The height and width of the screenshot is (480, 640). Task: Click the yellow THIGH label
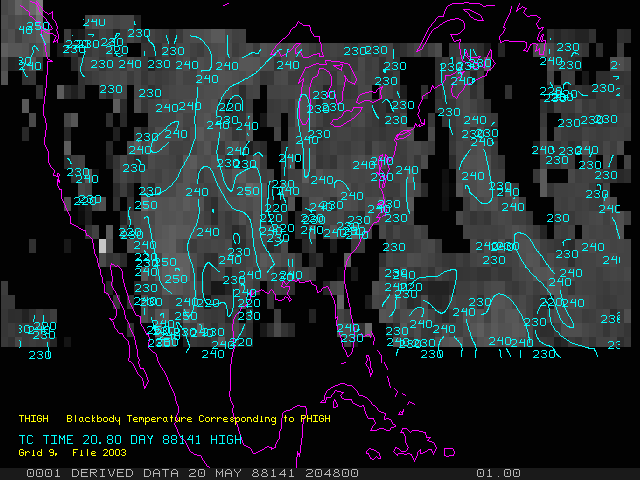click(34, 419)
